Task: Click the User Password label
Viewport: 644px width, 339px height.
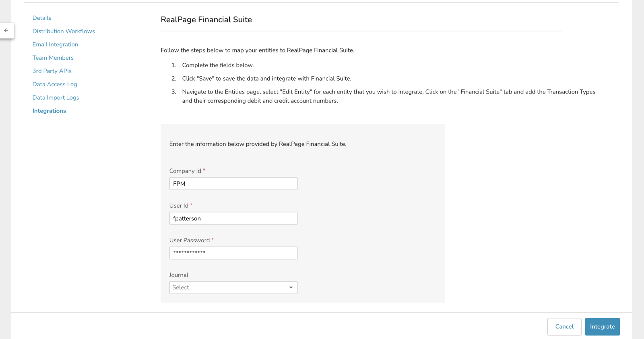Action: pos(190,240)
